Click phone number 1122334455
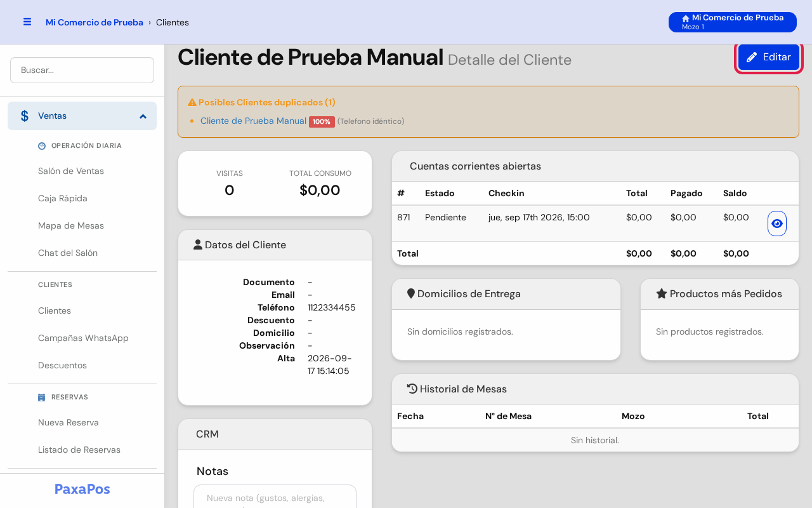The height and width of the screenshot is (508, 812). pos(332,307)
